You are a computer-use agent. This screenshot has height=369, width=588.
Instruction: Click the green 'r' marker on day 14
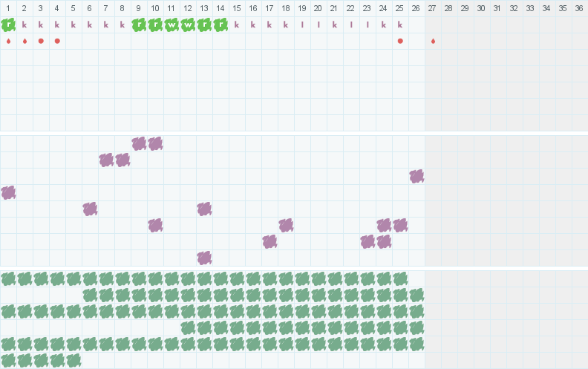click(220, 25)
